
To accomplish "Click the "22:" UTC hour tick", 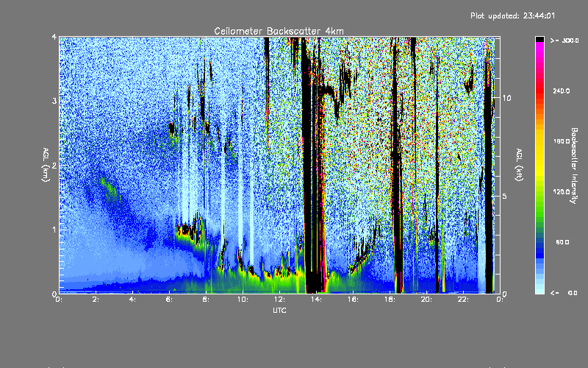I will pos(463,300).
